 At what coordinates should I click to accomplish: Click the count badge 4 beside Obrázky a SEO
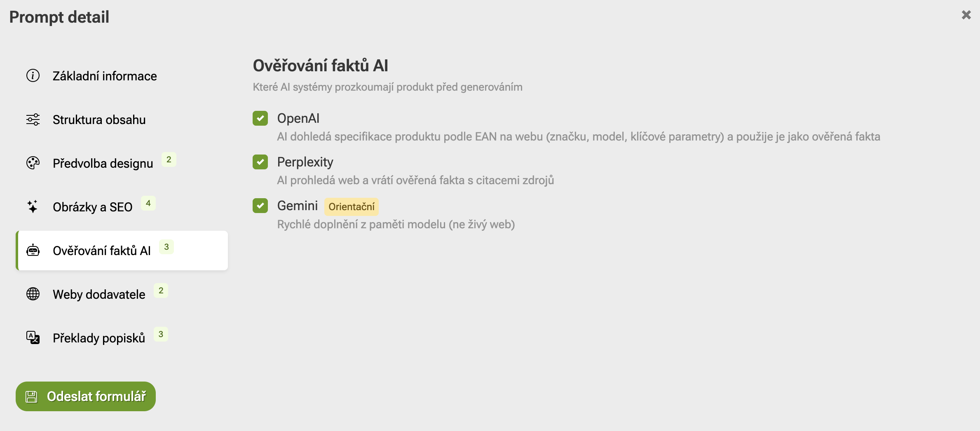coord(148,204)
